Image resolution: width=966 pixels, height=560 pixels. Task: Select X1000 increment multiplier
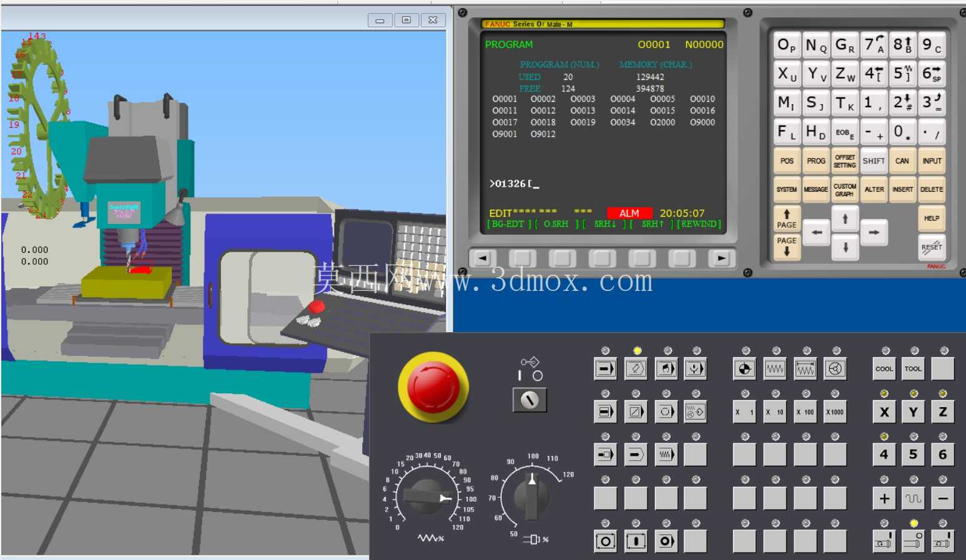click(x=835, y=411)
